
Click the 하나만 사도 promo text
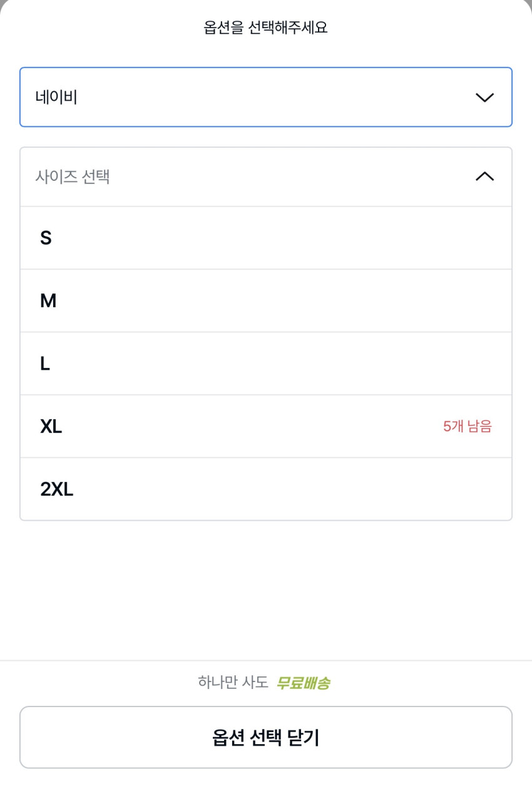233,682
